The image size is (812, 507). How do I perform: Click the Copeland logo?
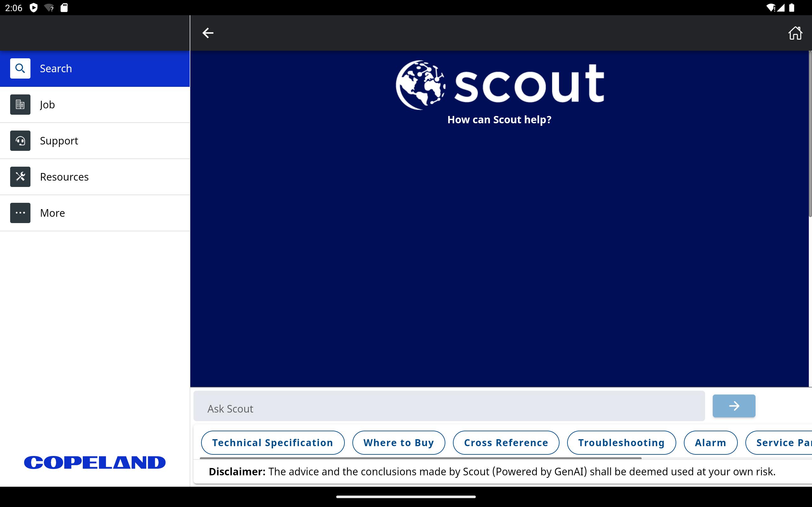pyautogui.click(x=95, y=462)
